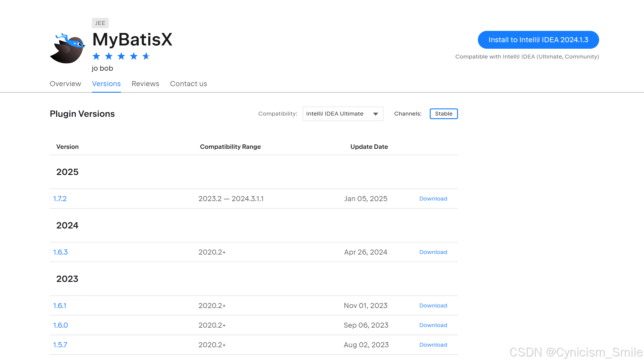The height and width of the screenshot is (363, 644).
Task: Download the Apr 26, 2024 release
Action: tap(433, 252)
